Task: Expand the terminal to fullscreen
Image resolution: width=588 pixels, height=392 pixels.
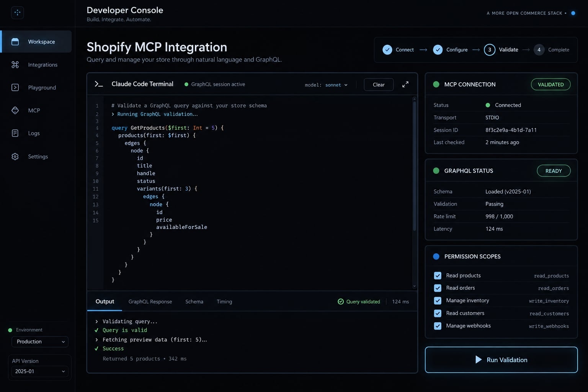Action: [405, 84]
